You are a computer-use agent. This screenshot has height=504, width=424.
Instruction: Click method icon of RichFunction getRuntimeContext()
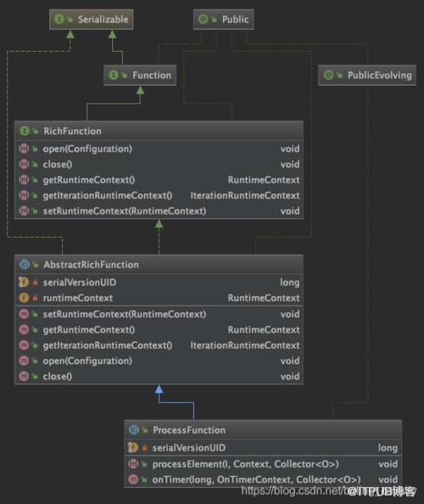[x=24, y=180]
